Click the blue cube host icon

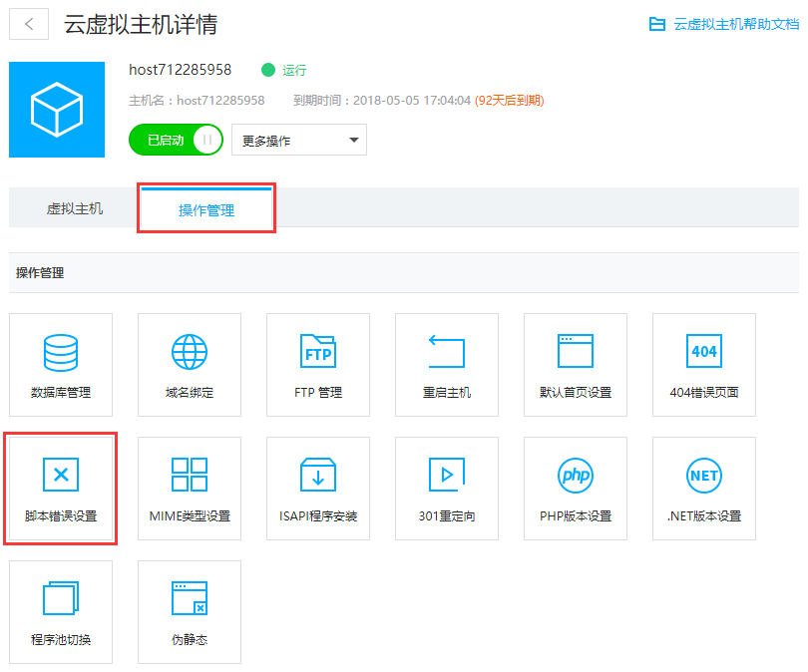(57, 110)
